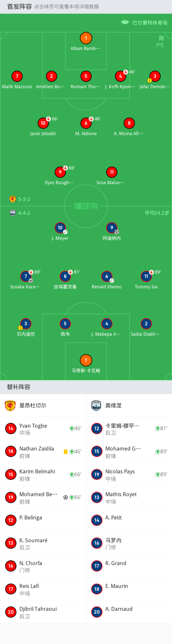
Task: Select Renald Xhemo number 6 icon
Action: coord(107,276)
